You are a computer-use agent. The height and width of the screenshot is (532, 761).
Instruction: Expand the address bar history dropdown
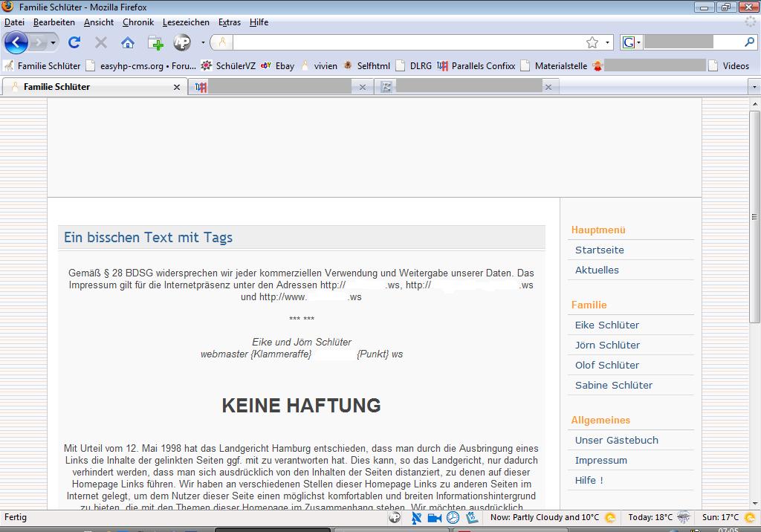pos(607,42)
